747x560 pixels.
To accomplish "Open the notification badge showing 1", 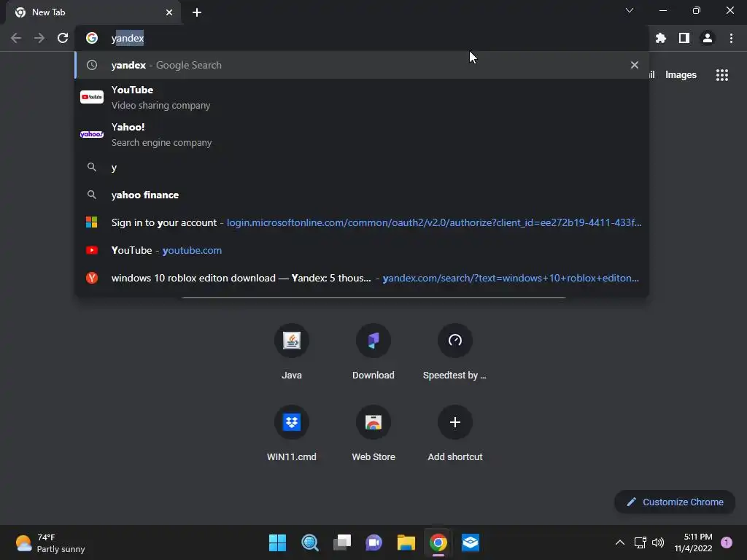I will point(727,542).
